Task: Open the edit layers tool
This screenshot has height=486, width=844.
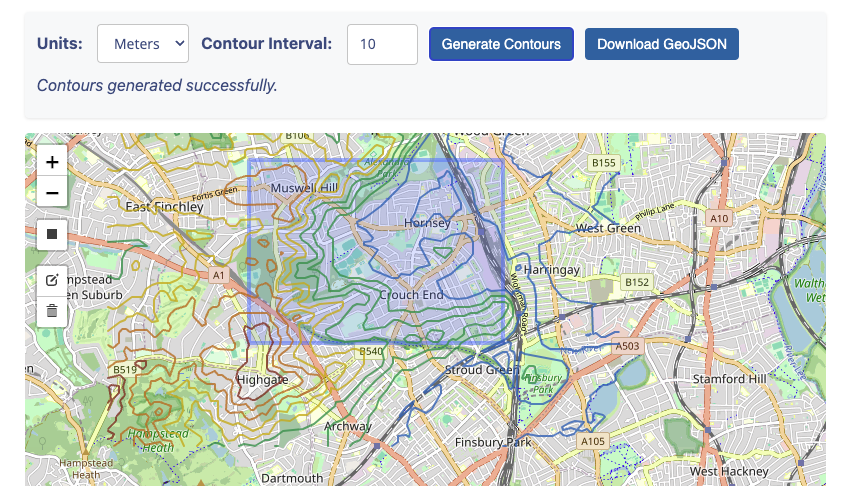Action: pyautogui.click(x=52, y=280)
